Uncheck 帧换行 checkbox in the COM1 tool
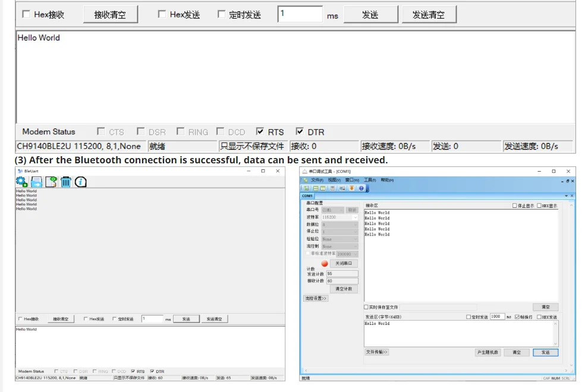The width and height of the screenshot is (588, 392). [517, 317]
